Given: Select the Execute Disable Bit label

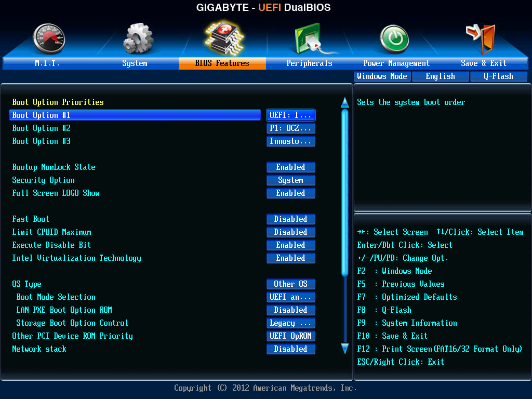Looking at the screenshot, I should point(51,245).
